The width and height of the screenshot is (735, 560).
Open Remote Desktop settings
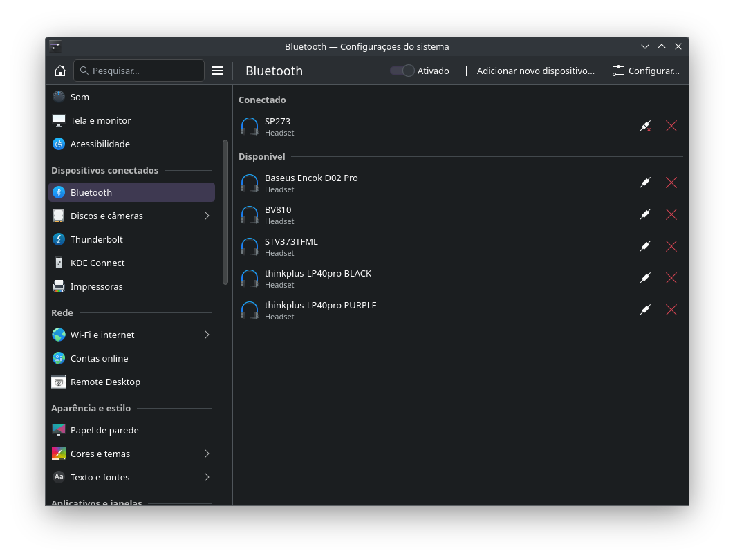coord(131,382)
